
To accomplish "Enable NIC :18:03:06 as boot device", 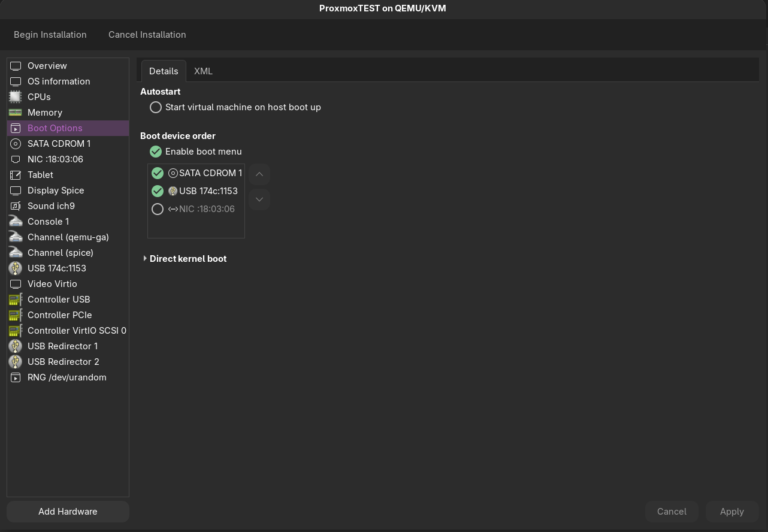I will (158, 209).
